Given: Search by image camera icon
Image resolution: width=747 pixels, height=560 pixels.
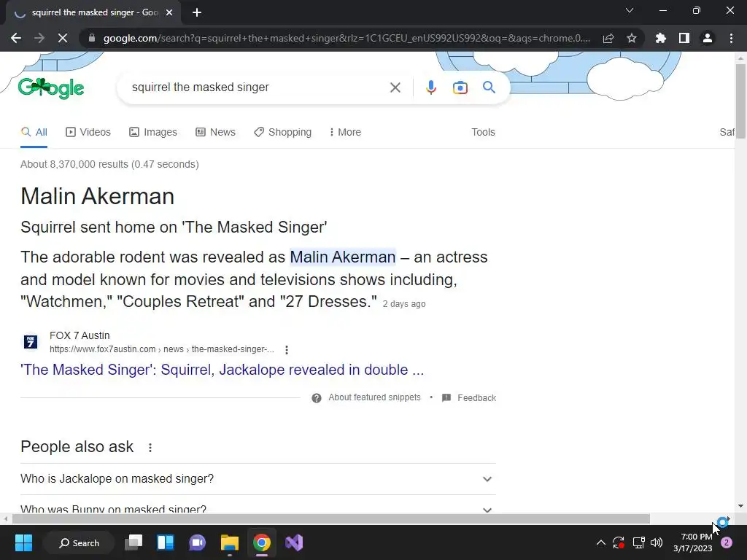Looking at the screenshot, I should pos(460,87).
